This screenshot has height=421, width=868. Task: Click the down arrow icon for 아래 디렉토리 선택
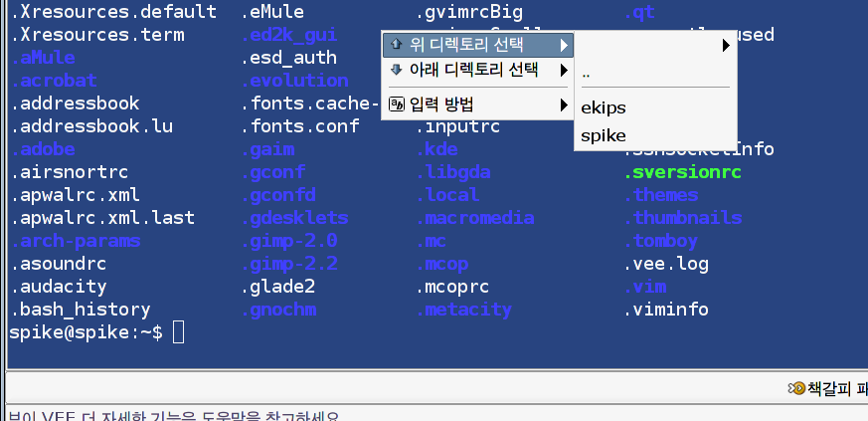coord(397,71)
